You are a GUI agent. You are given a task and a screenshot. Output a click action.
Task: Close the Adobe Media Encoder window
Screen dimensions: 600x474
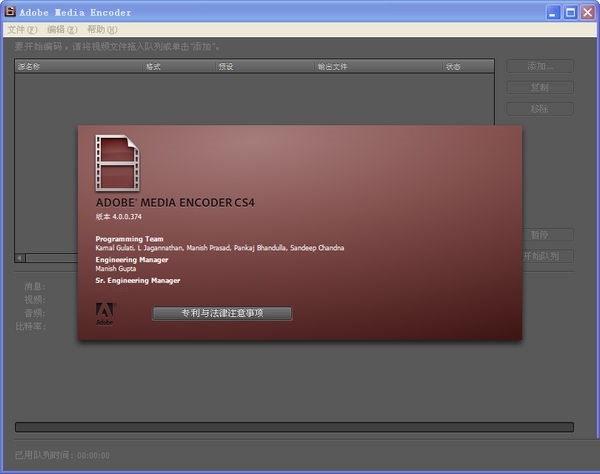[x=588, y=13]
